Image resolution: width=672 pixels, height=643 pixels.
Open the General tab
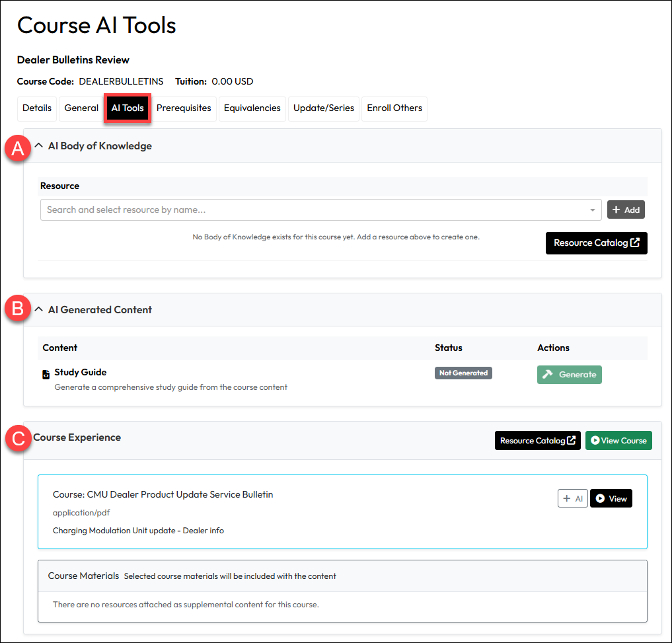(x=81, y=108)
